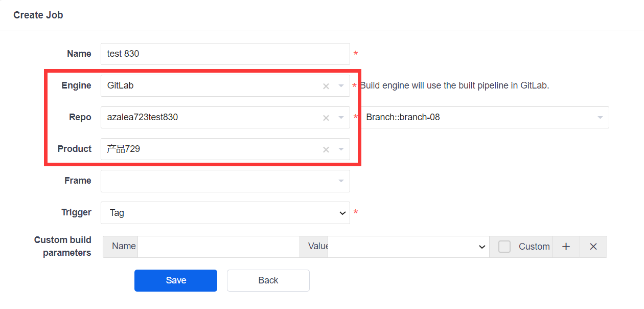This screenshot has width=644, height=309.
Task: Enable the Custom checkbox
Action: click(504, 247)
